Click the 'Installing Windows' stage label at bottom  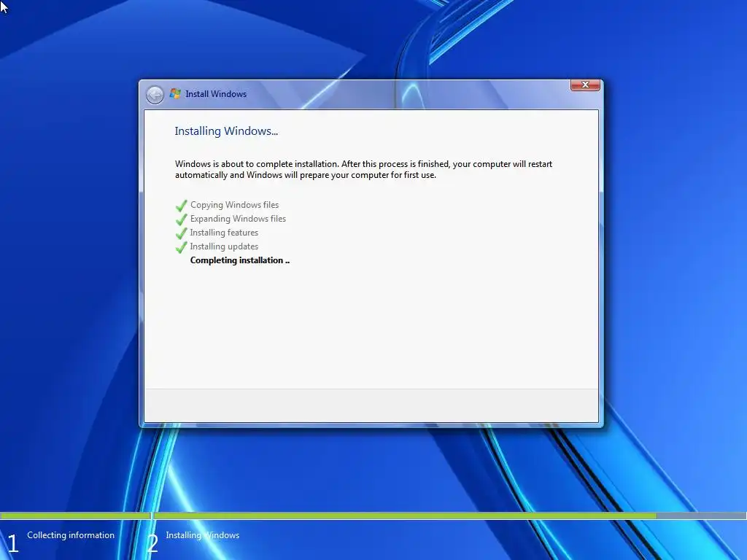203,535
